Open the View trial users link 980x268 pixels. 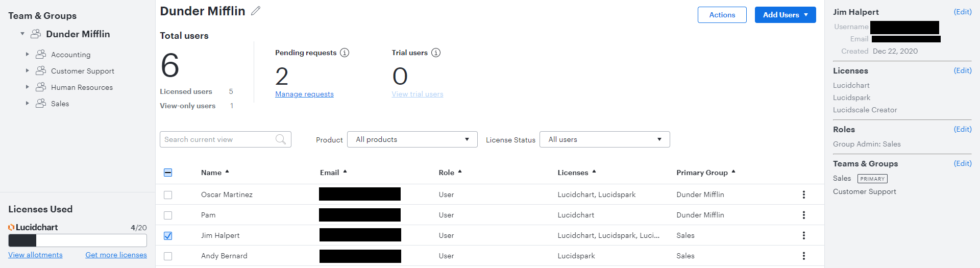418,94
